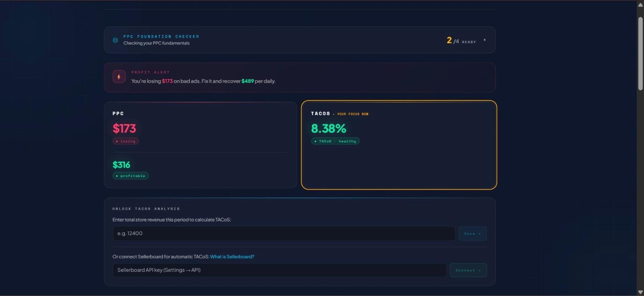644x296 pixels.
Task: Click the Profit Alert lightning bolt icon
Action: pyautogui.click(x=119, y=77)
